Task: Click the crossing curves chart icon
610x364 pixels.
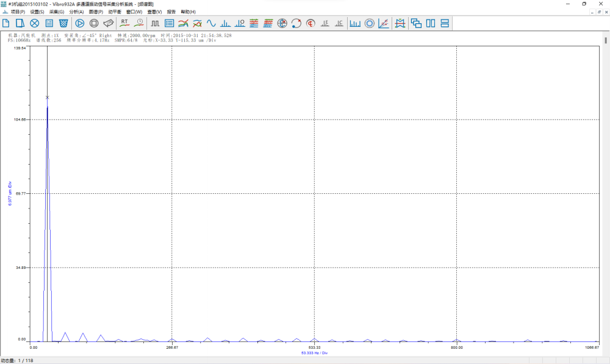Action: (197, 23)
